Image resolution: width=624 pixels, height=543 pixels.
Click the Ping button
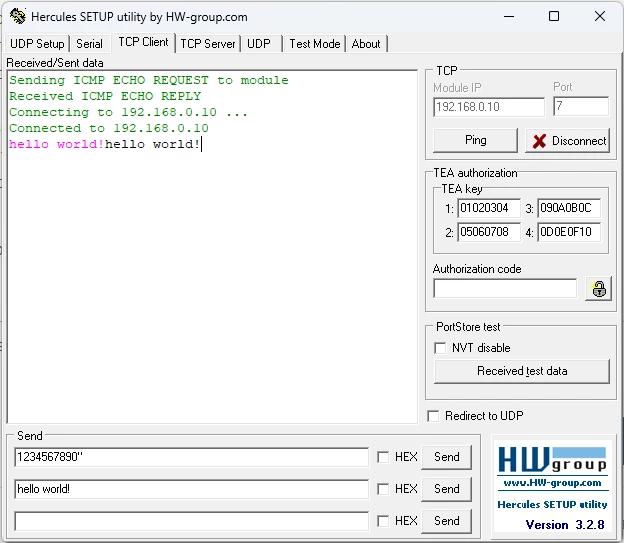pyautogui.click(x=476, y=140)
